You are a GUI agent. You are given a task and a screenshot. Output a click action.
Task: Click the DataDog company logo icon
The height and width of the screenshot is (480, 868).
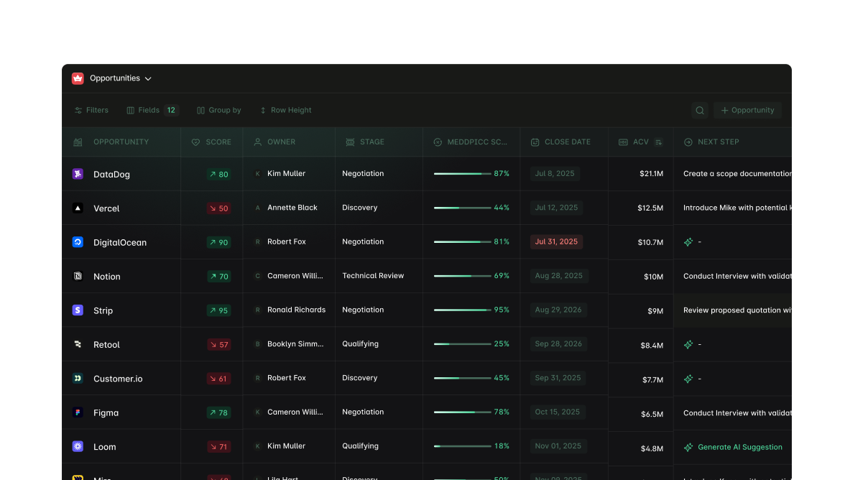point(78,173)
